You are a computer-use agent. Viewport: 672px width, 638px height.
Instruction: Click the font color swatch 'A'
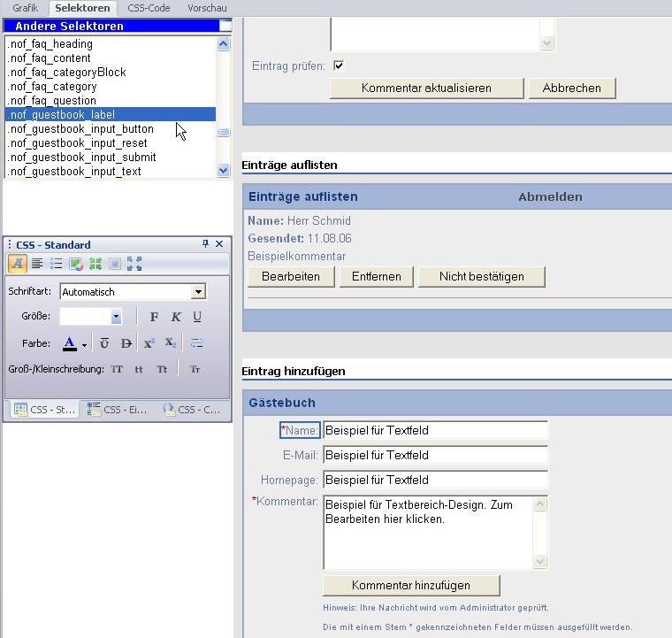70,343
